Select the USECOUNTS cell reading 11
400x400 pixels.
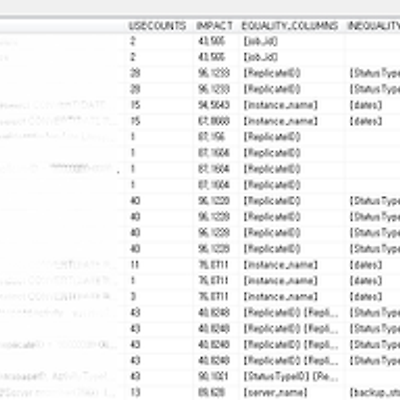[x=135, y=265]
